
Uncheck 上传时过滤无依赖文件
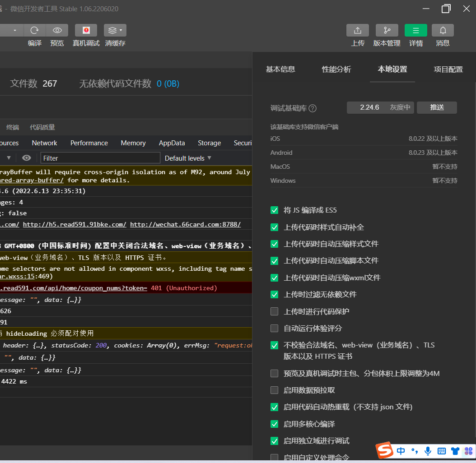pos(275,294)
